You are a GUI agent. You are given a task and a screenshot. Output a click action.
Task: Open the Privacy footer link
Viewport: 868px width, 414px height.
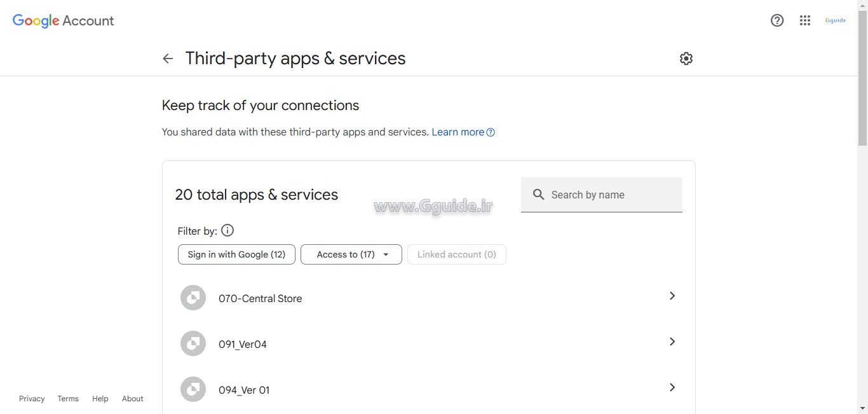(x=32, y=399)
